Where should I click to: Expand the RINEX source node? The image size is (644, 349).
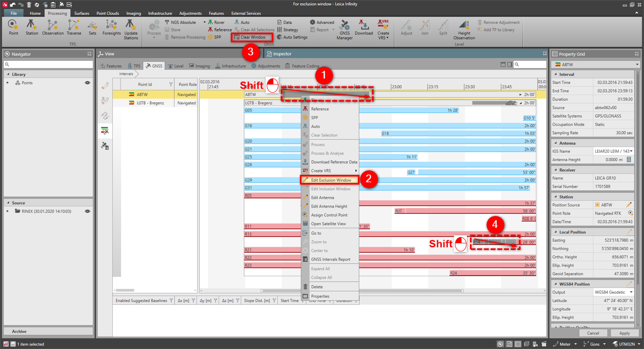tap(8, 211)
